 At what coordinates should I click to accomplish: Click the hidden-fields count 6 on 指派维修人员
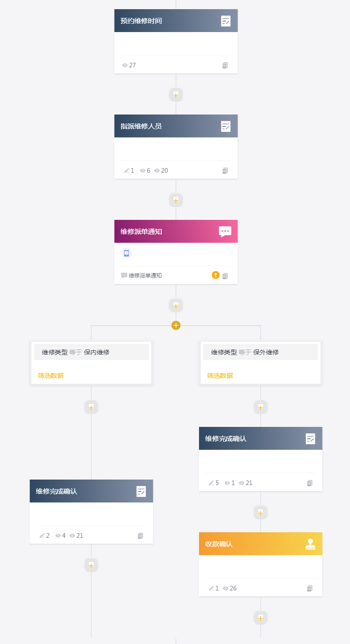coord(145,171)
